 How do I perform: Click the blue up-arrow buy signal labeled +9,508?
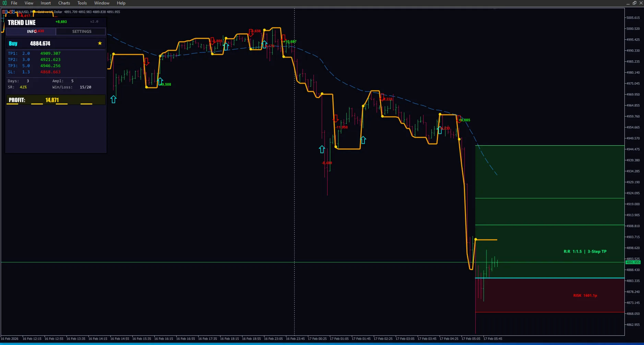coord(160,81)
